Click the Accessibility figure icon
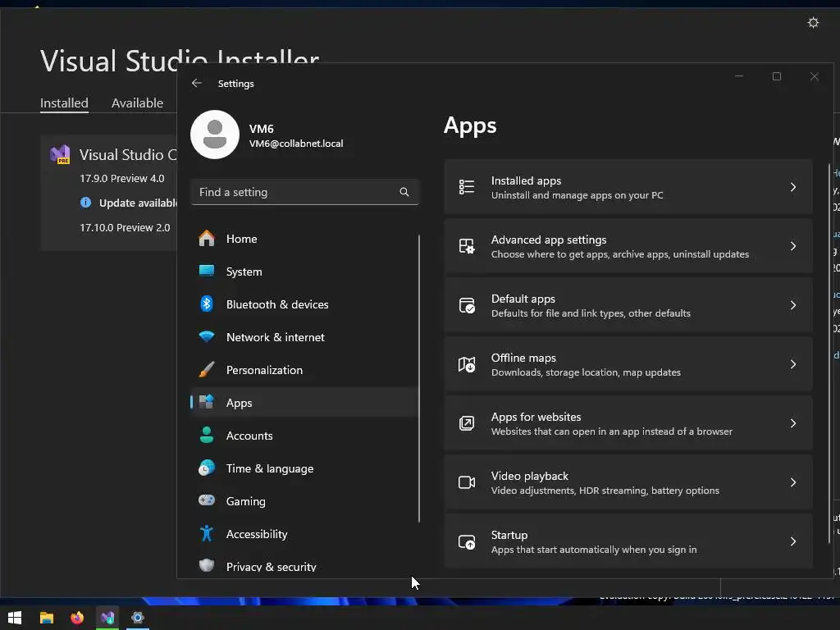840x630 pixels. tap(206, 533)
